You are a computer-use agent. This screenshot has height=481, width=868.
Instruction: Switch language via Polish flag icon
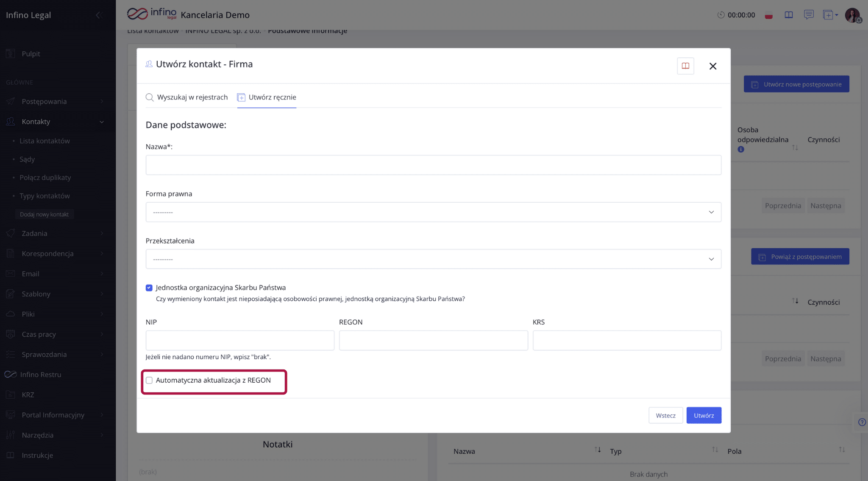point(769,16)
